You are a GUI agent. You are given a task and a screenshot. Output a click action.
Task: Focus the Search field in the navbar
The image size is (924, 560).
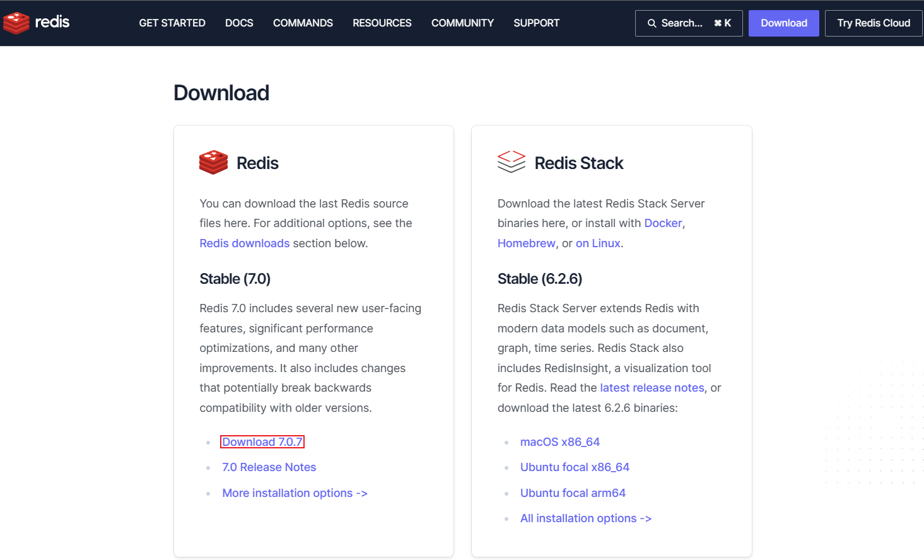(x=689, y=23)
